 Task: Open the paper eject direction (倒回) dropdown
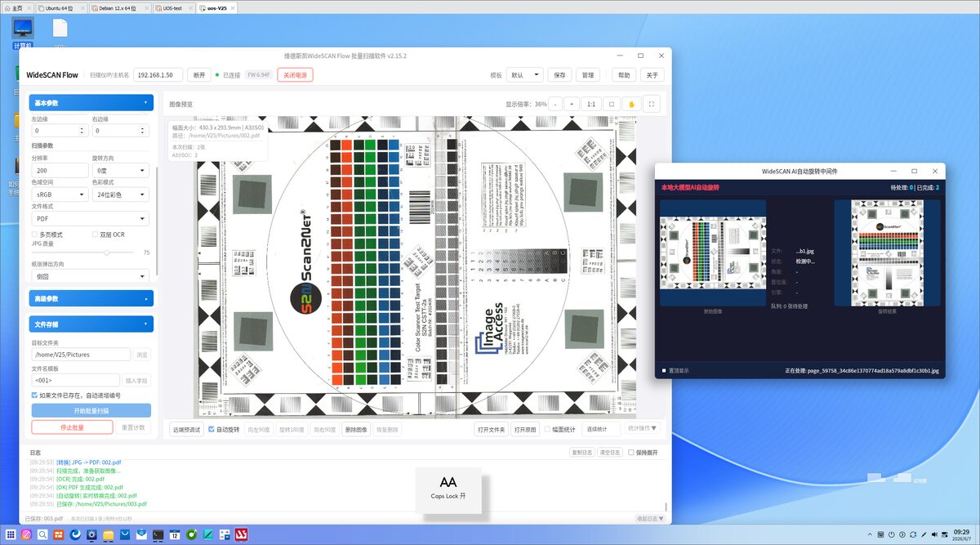tap(90, 276)
